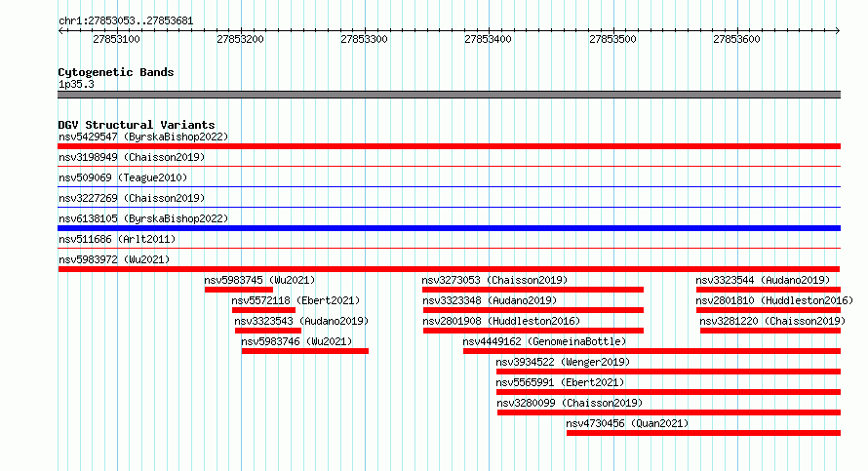The image size is (868, 471).
Task: Click the red bar under nsv5572118
Action: tap(263, 310)
